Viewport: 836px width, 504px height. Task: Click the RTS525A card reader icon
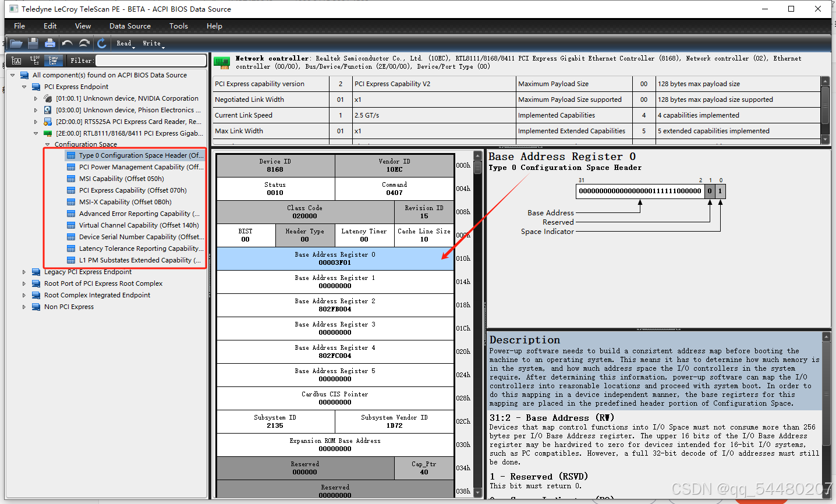48,122
